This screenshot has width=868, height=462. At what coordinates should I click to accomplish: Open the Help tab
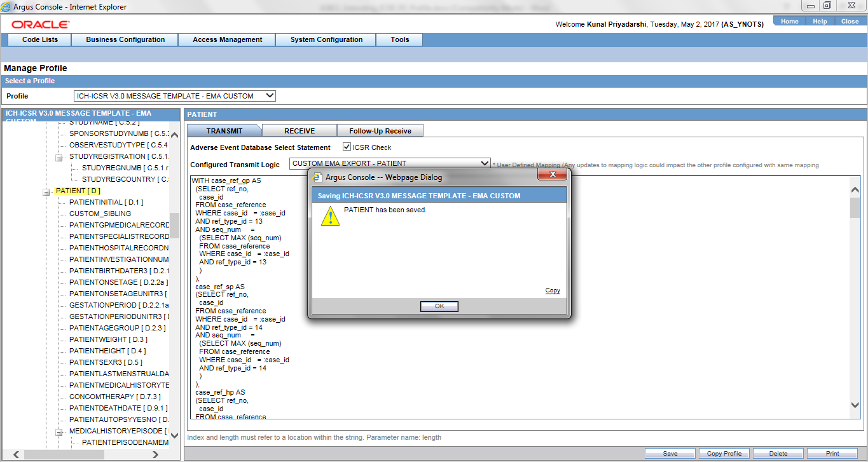click(820, 21)
